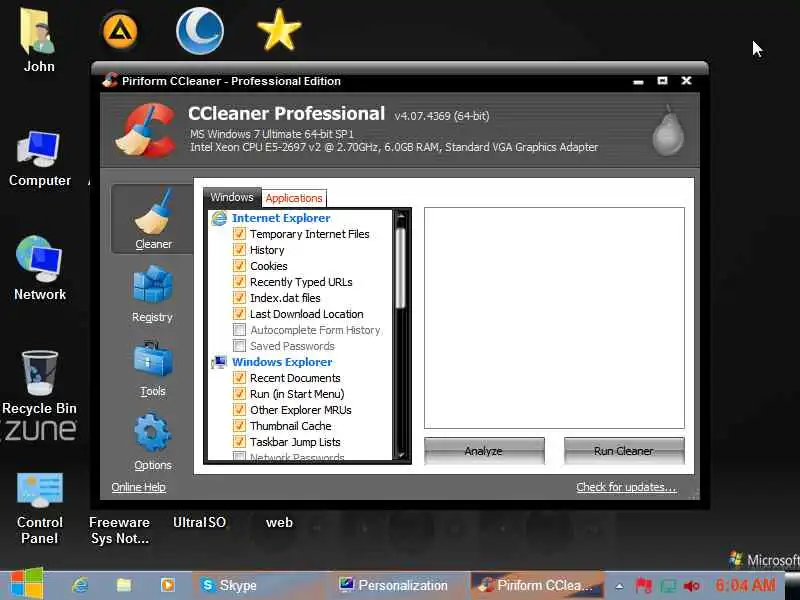The height and width of the screenshot is (600, 800).
Task: Switch to the Applications tab
Action: coord(294,198)
